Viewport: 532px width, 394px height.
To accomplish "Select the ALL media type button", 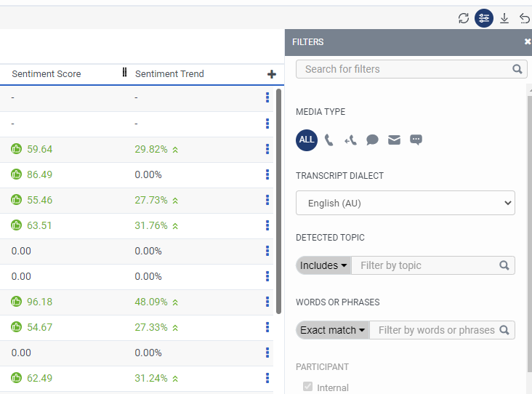I will (x=307, y=140).
